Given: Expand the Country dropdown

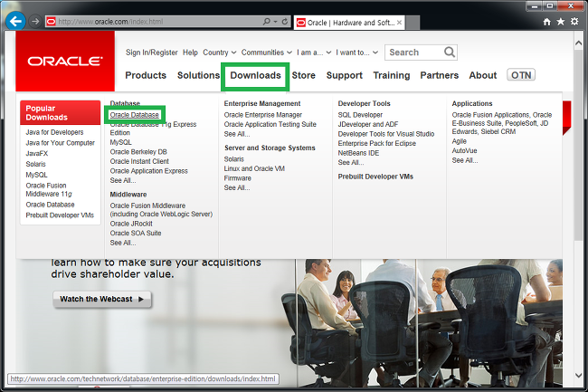Looking at the screenshot, I should 220,53.
